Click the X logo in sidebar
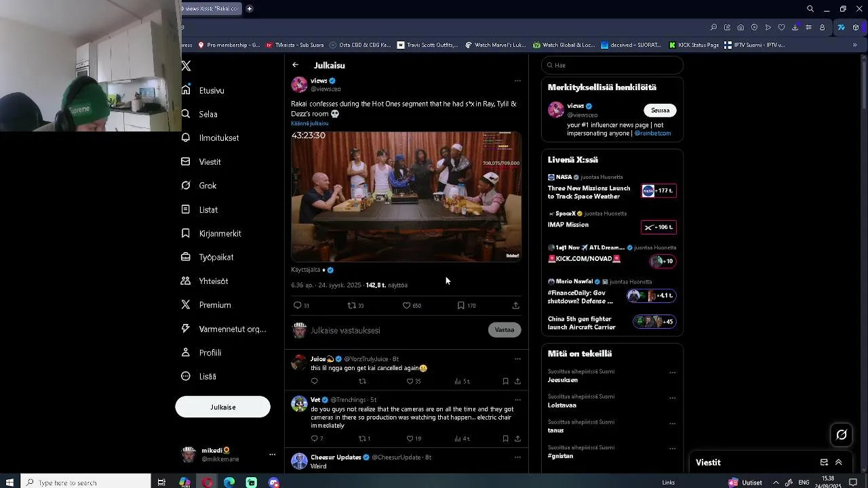The width and height of the screenshot is (868, 488). (x=186, y=66)
